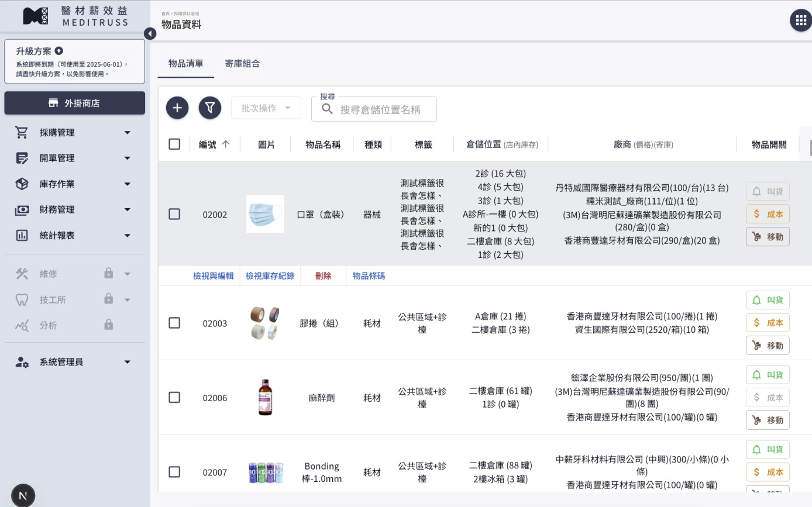Open the filter funnel icon button
The height and width of the screenshot is (507, 812).
pyautogui.click(x=210, y=108)
